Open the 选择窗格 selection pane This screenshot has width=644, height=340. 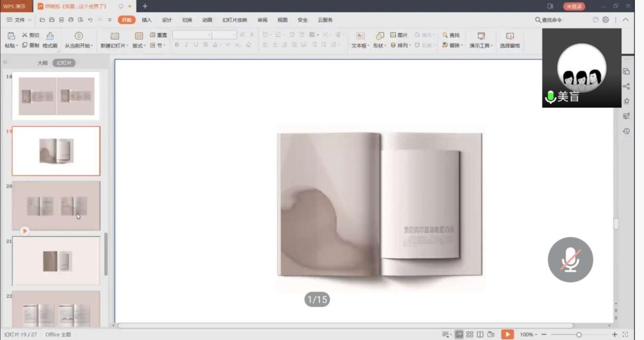509,37
